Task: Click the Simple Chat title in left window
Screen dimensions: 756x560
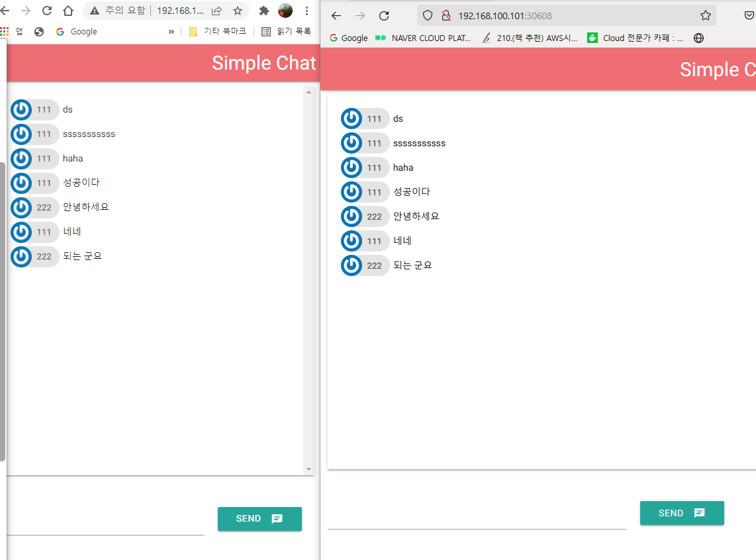Action: point(263,63)
